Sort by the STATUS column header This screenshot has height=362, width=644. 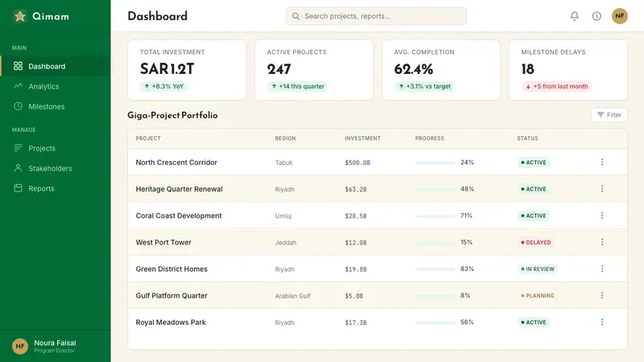click(527, 138)
